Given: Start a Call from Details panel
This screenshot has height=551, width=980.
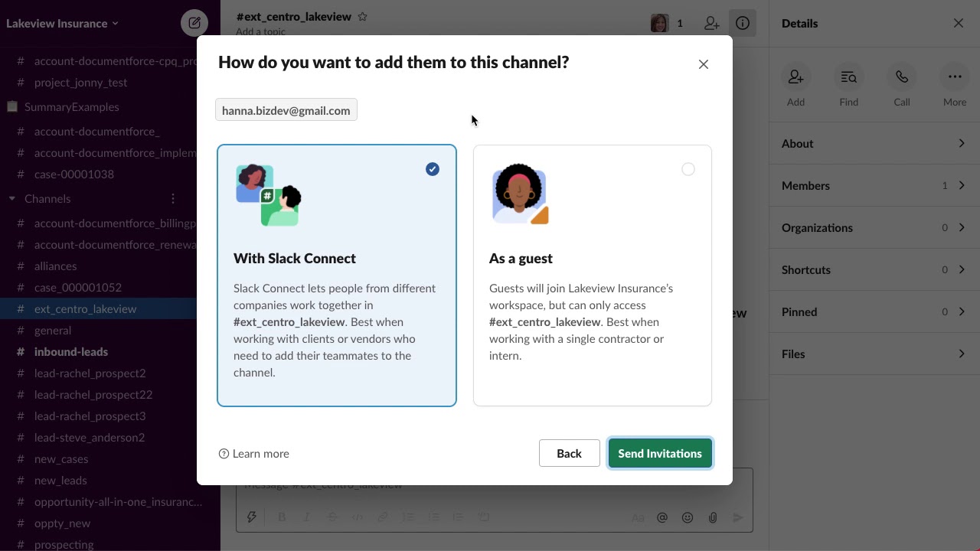Looking at the screenshot, I should [x=902, y=77].
